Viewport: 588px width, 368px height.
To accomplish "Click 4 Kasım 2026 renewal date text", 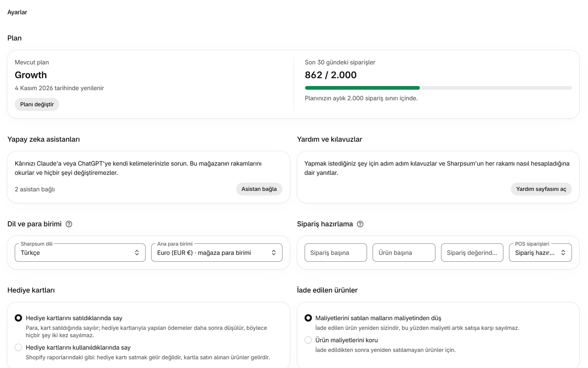I will (59, 88).
